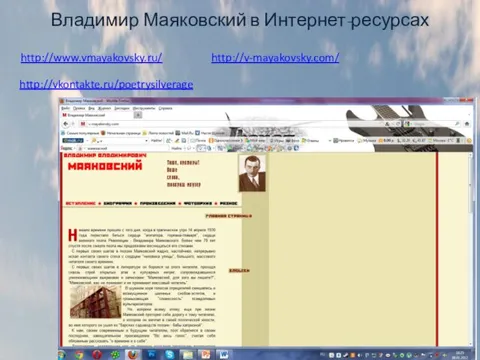Click the home icon in Firefox toolbar
480x360 pixels.
pos(467,124)
